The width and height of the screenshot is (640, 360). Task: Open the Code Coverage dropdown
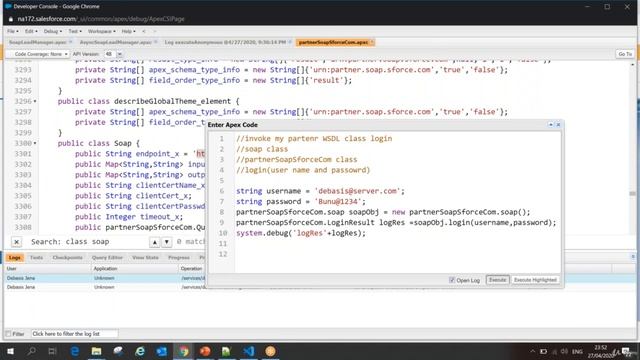(x=38, y=54)
